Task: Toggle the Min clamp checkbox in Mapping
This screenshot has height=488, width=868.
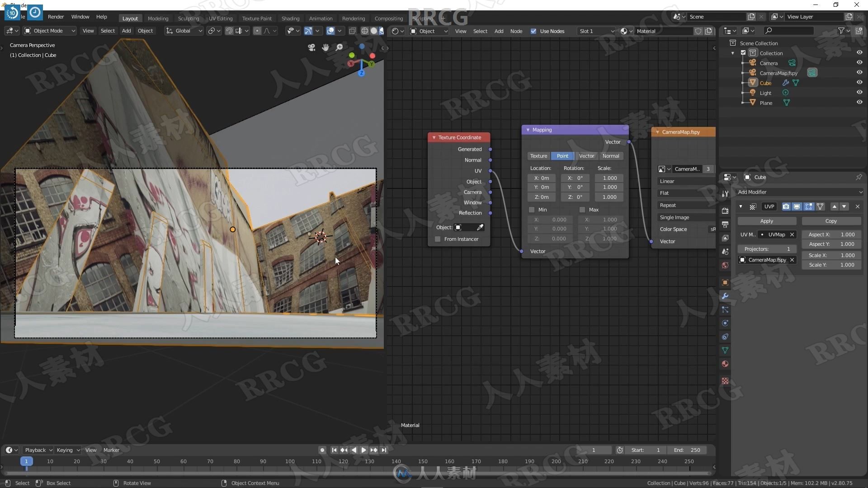Action: pyautogui.click(x=531, y=209)
